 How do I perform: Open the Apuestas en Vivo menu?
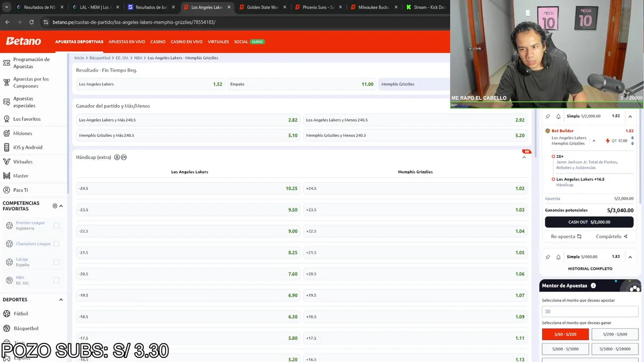(x=127, y=42)
